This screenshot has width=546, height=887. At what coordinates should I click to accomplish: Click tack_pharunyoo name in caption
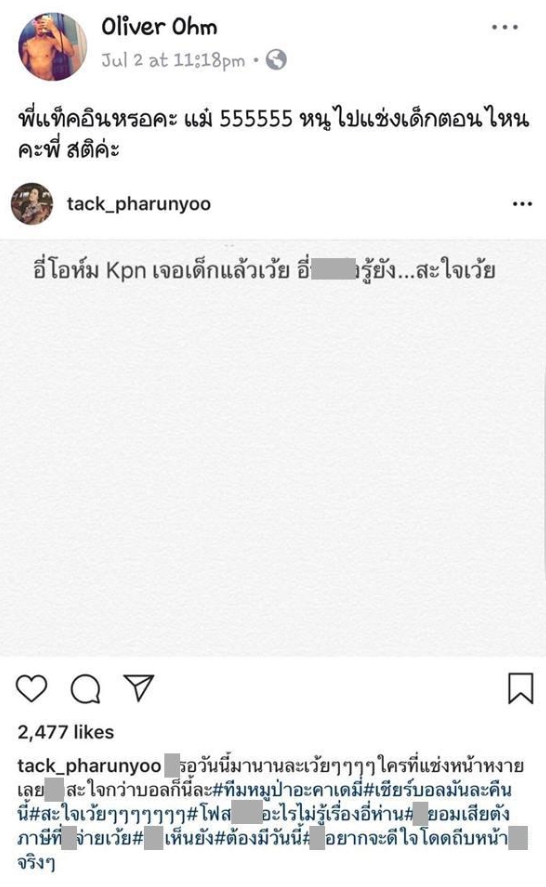89,766
